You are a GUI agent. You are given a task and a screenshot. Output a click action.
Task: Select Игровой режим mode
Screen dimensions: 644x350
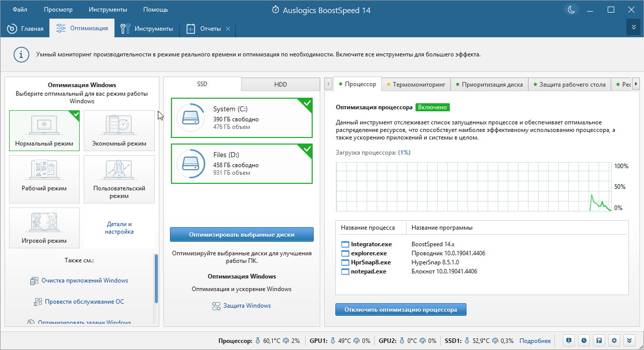tap(44, 227)
